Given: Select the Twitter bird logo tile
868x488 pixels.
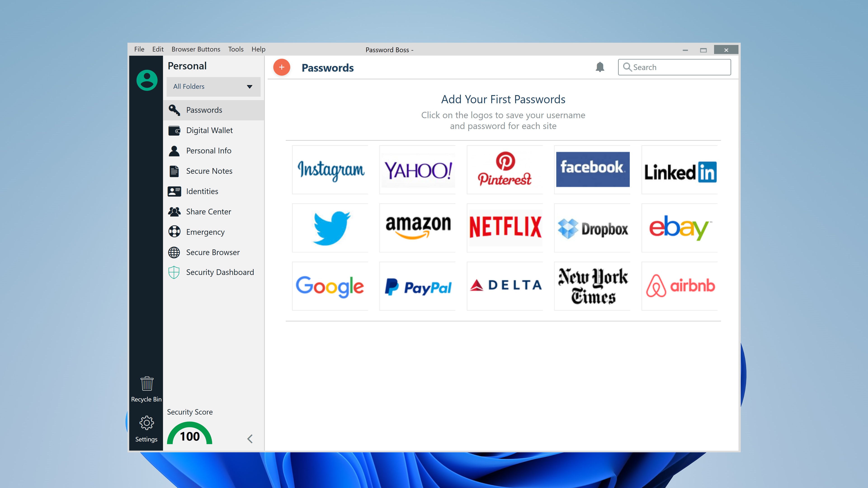Looking at the screenshot, I should [x=330, y=228].
